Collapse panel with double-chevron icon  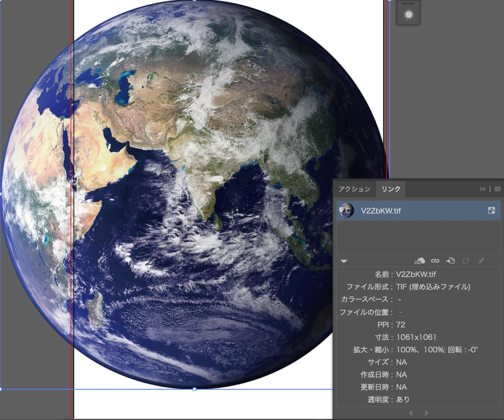click(x=482, y=189)
